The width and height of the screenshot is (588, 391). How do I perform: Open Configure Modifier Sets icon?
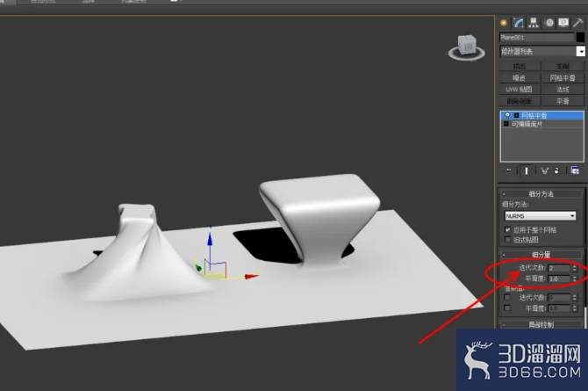(x=575, y=171)
